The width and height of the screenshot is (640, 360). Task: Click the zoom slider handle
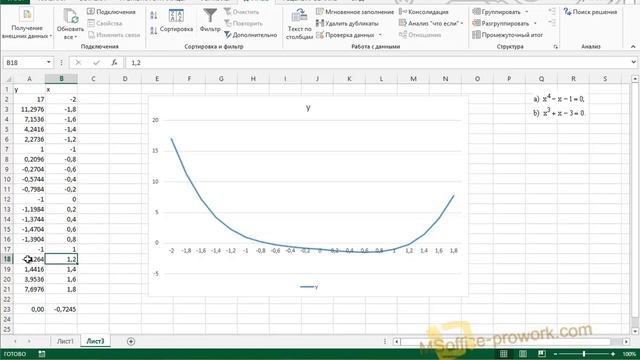584,353
